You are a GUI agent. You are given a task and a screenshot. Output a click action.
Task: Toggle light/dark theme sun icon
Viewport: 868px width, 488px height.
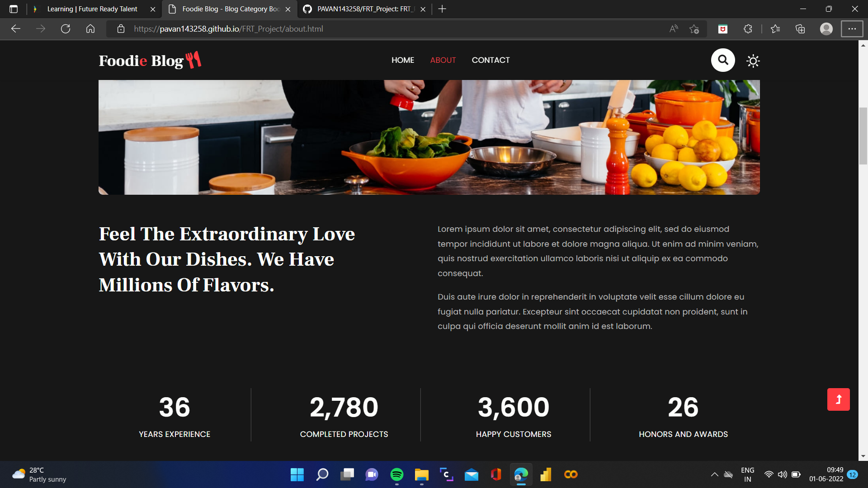tap(753, 61)
